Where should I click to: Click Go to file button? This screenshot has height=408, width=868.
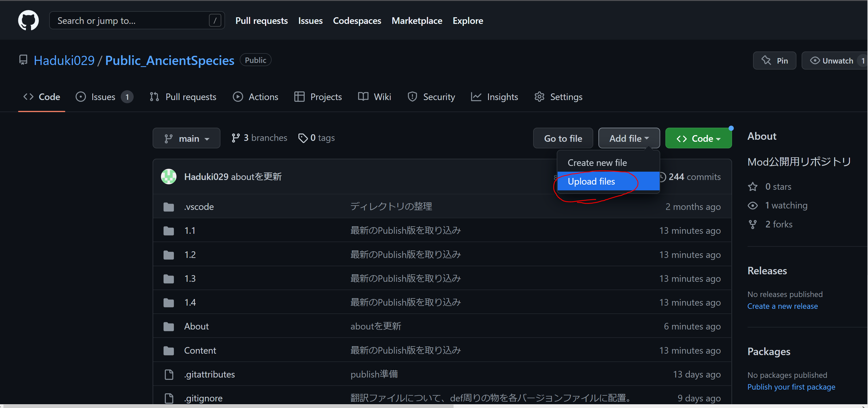point(563,138)
